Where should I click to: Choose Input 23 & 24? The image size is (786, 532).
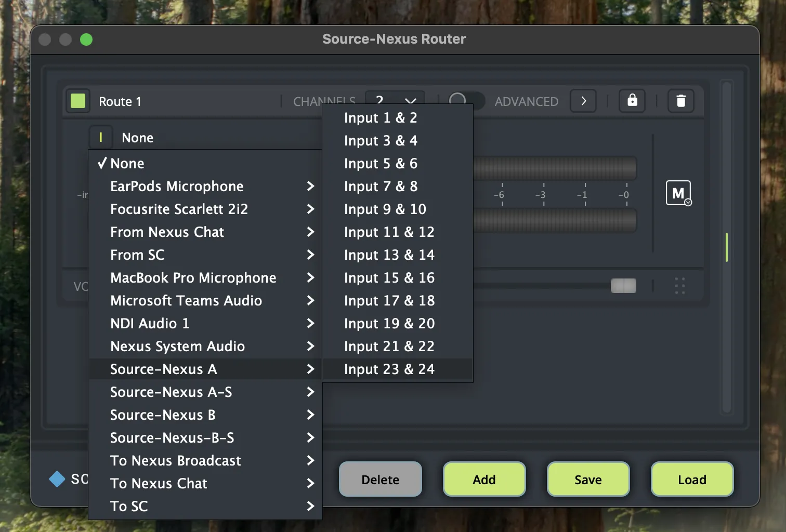(x=398, y=369)
